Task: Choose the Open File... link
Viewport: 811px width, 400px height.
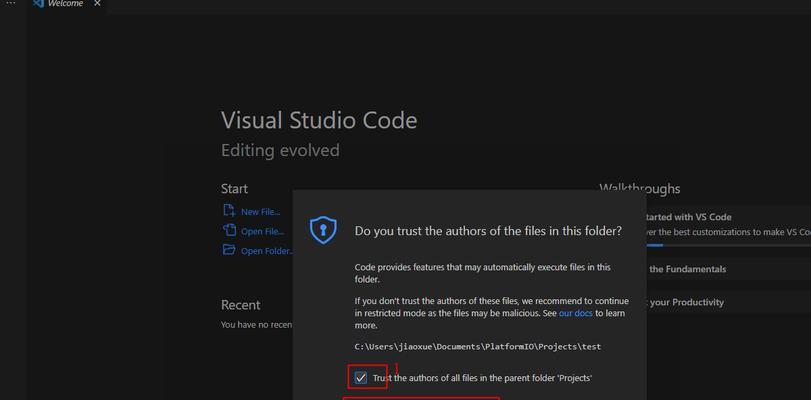Action: click(x=263, y=231)
